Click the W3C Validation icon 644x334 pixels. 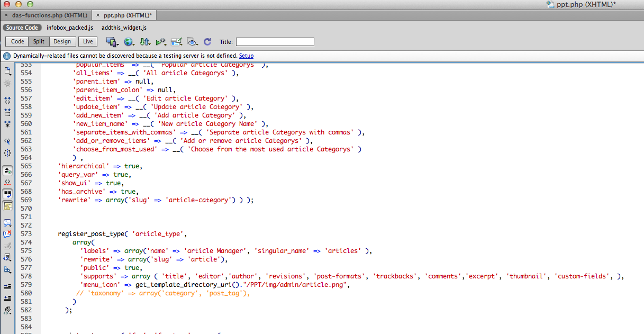pyautogui.click(x=161, y=42)
